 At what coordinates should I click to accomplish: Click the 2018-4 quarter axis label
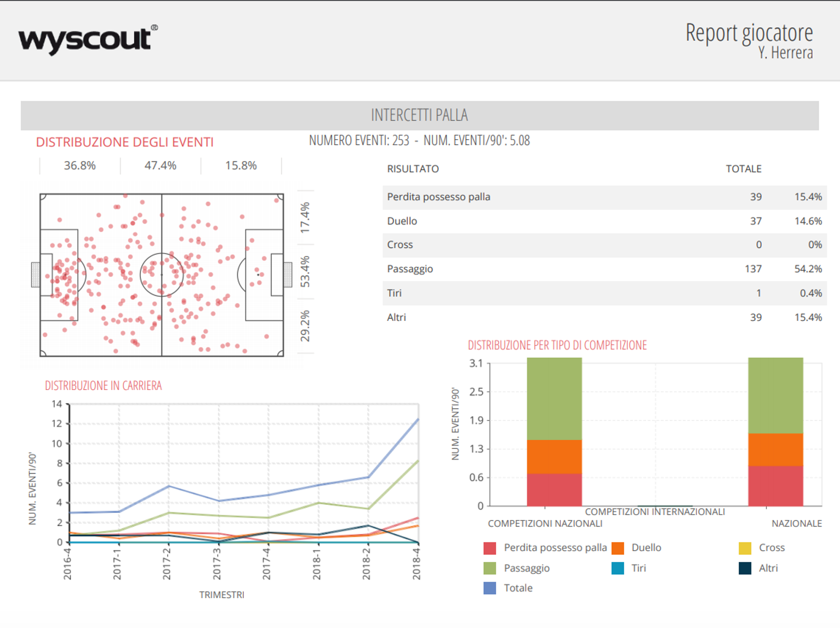pos(416,563)
